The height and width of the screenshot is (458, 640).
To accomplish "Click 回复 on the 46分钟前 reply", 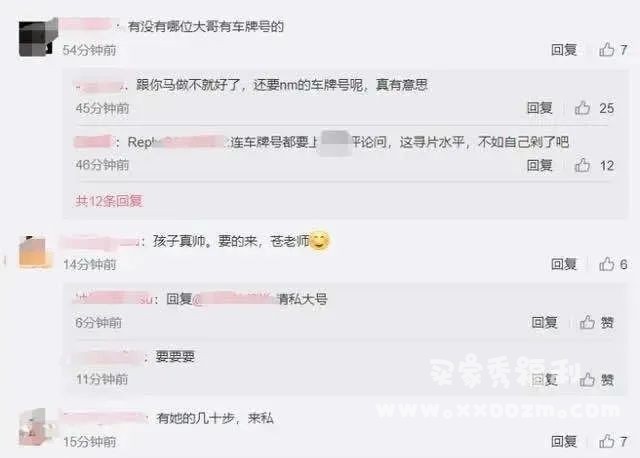I will (539, 165).
